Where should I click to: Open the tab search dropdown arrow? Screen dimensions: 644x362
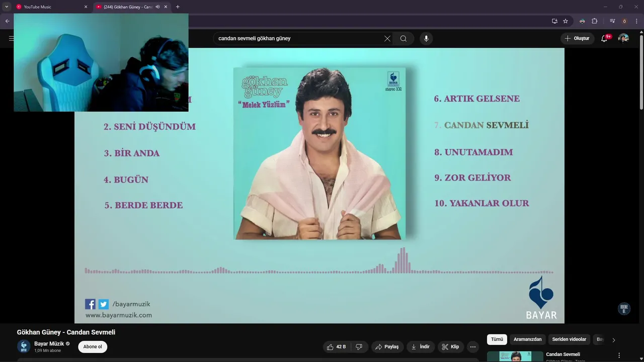point(7,7)
